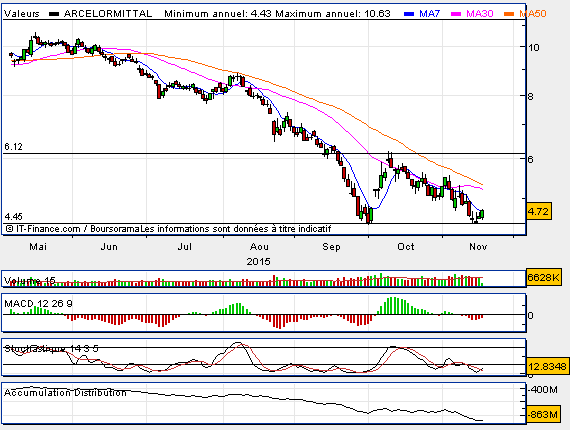Click the Minimum annuel: 4.43 text
This screenshot has height=430, width=570.
click(218, 14)
